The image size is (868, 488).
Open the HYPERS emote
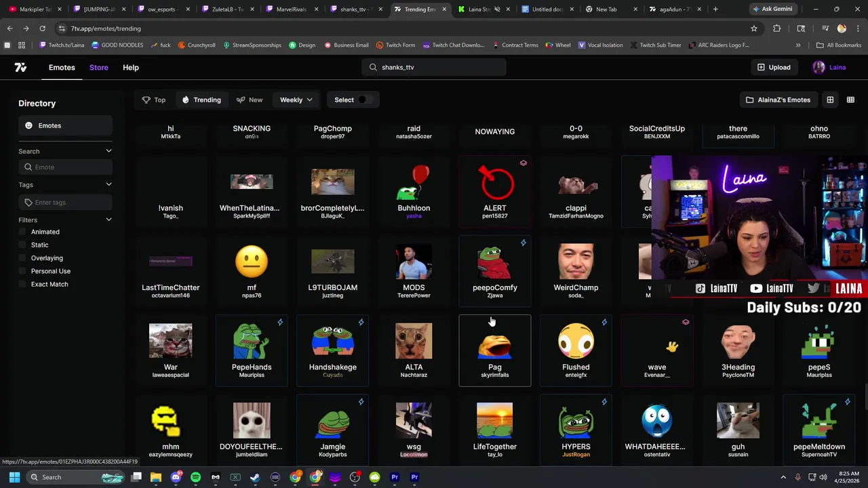576,430
